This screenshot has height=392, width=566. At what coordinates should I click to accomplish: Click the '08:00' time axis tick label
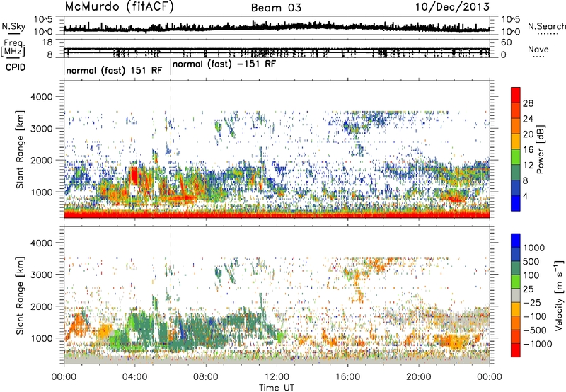(x=205, y=377)
